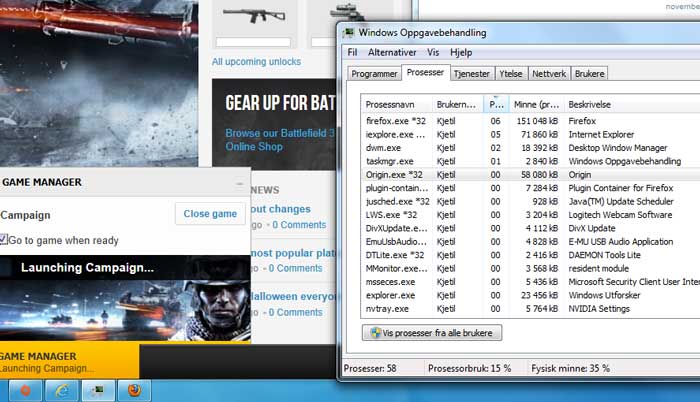This screenshot has height=402, width=700.
Task: Sort by CPU (P...) column header
Action: [496, 105]
